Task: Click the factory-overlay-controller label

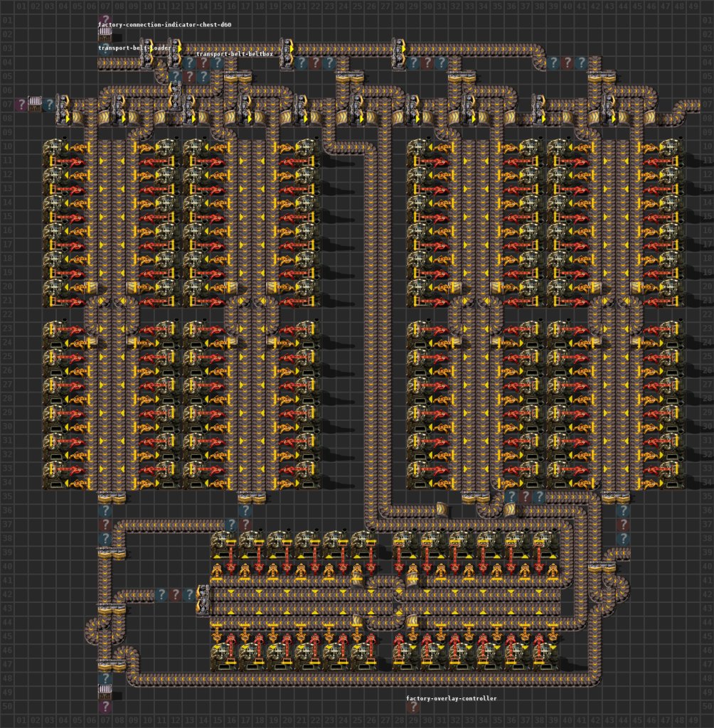Action: pyautogui.click(x=451, y=698)
